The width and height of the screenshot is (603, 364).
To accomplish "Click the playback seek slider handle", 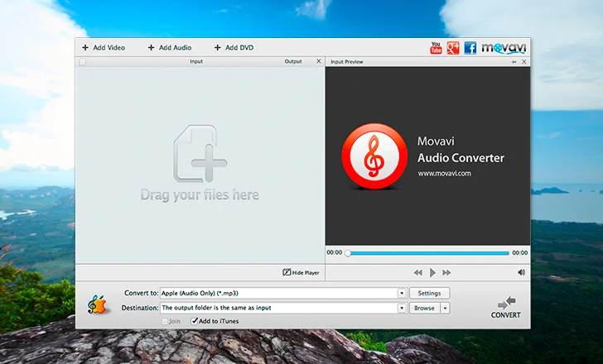I will tap(348, 253).
